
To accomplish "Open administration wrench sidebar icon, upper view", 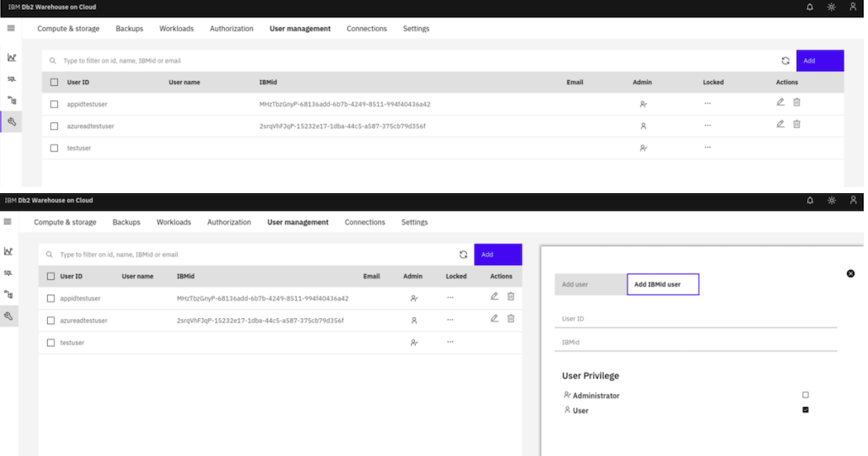I will pyautogui.click(x=12, y=121).
